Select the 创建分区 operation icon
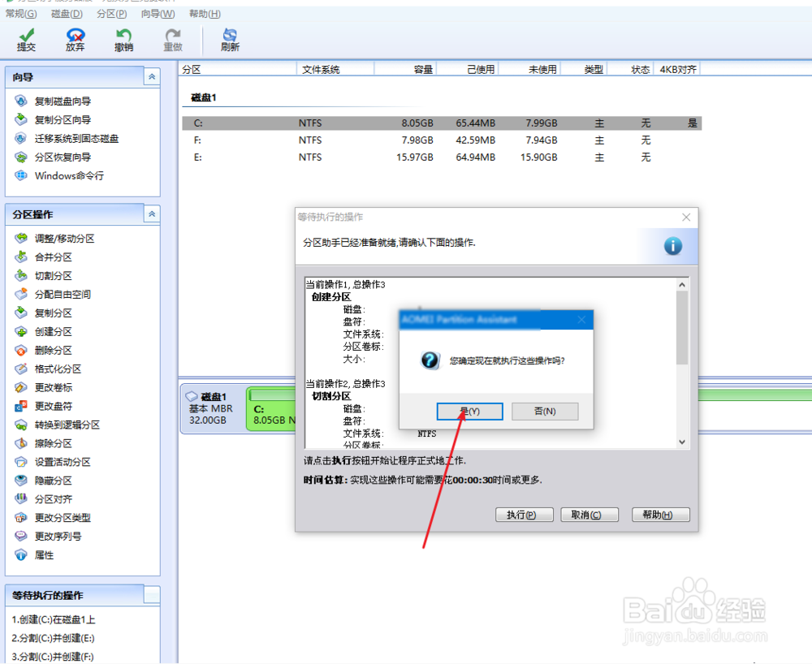812x664 pixels. pyautogui.click(x=21, y=331)
